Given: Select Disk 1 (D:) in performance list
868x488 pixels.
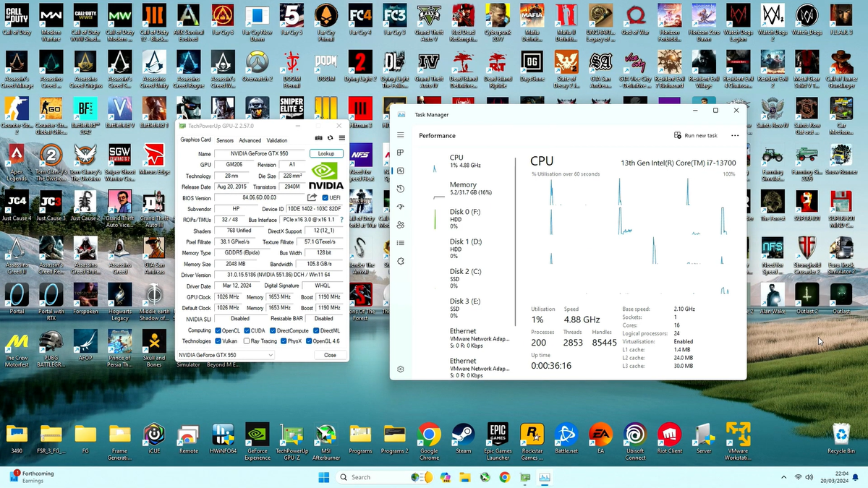Looking at the screenshot, I should [472, 248].
